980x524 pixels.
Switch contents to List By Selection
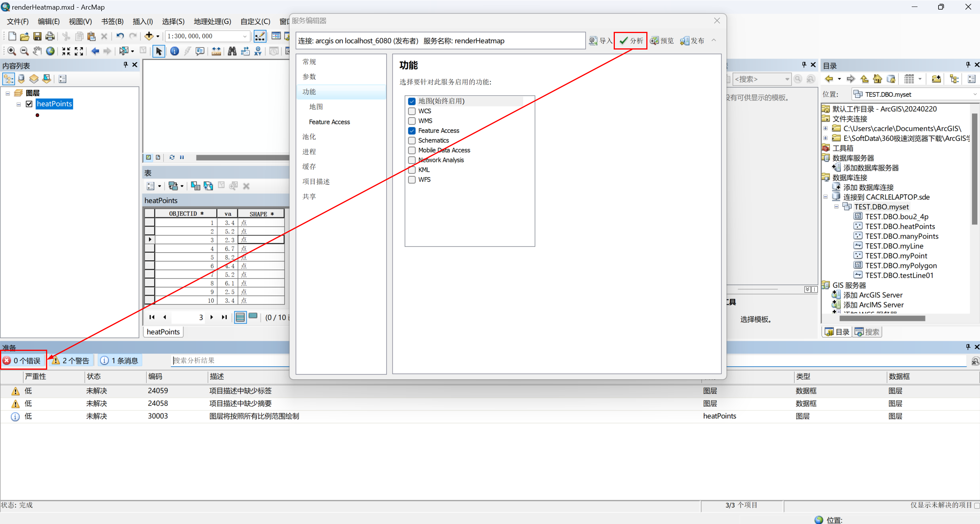coord(46,79)
